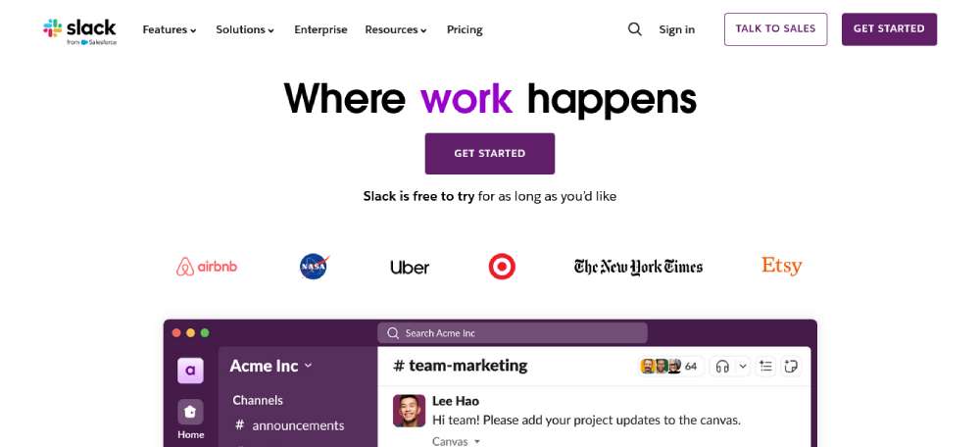Viewport: 980px width, 447px height.
Task: Start a huddle with headphones icon
Action: 722,367
